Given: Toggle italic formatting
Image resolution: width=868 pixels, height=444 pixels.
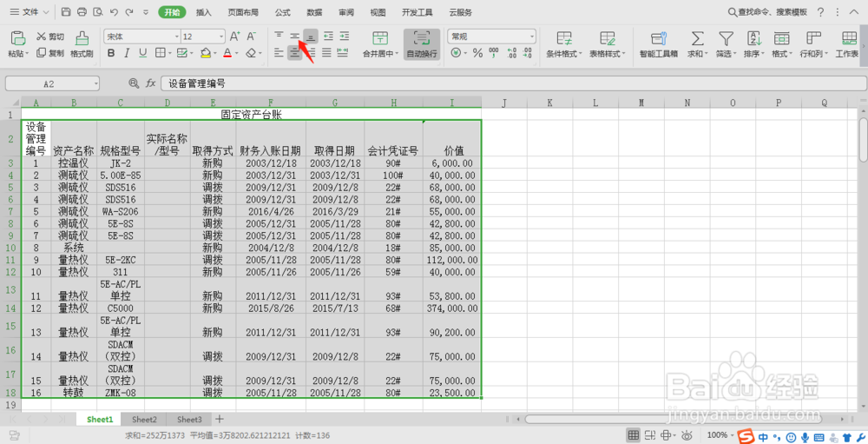Looking at the screenshot, I should coord(127,53).
